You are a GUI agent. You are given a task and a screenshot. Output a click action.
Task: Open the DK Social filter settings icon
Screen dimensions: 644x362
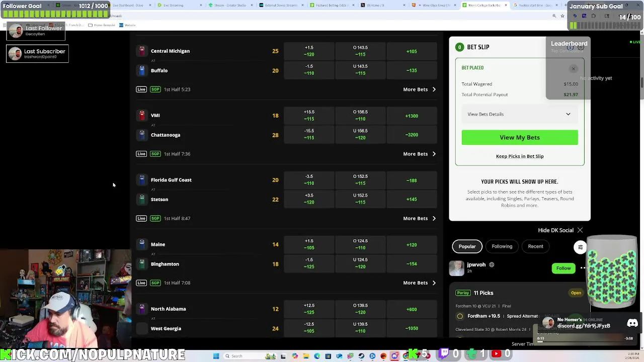tap(580, 247)
